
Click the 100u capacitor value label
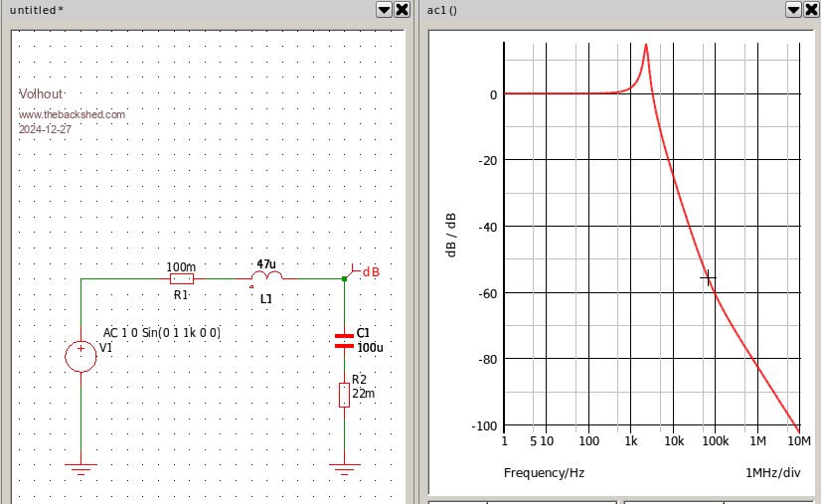click(370, 348)
